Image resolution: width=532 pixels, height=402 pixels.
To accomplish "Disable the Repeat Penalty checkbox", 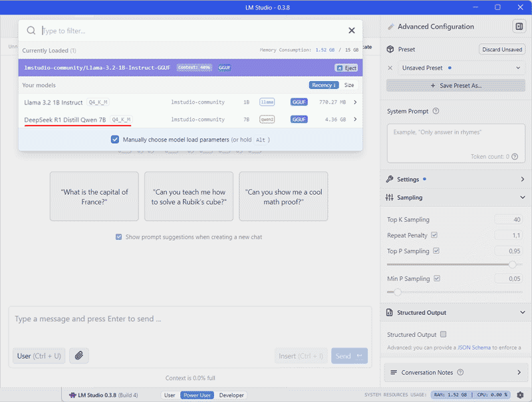I will [x=434, y=235].
